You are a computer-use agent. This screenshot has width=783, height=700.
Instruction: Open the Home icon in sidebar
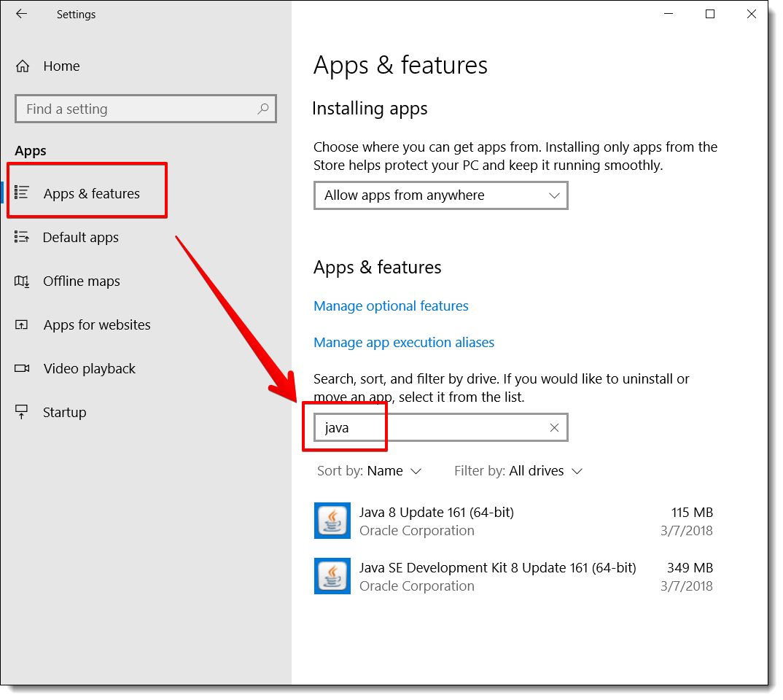[23, 66]
